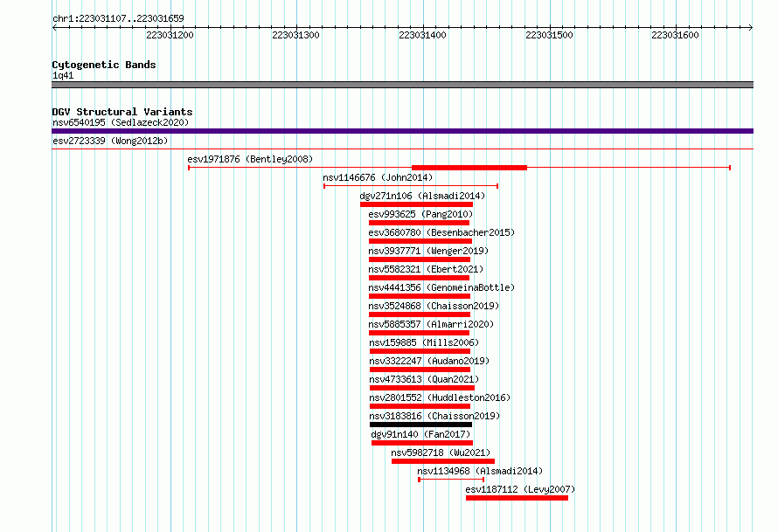This screenshot has height=532, width=778.
Task: Click red bar under esv3680780
Action: (x=420, y=241)
